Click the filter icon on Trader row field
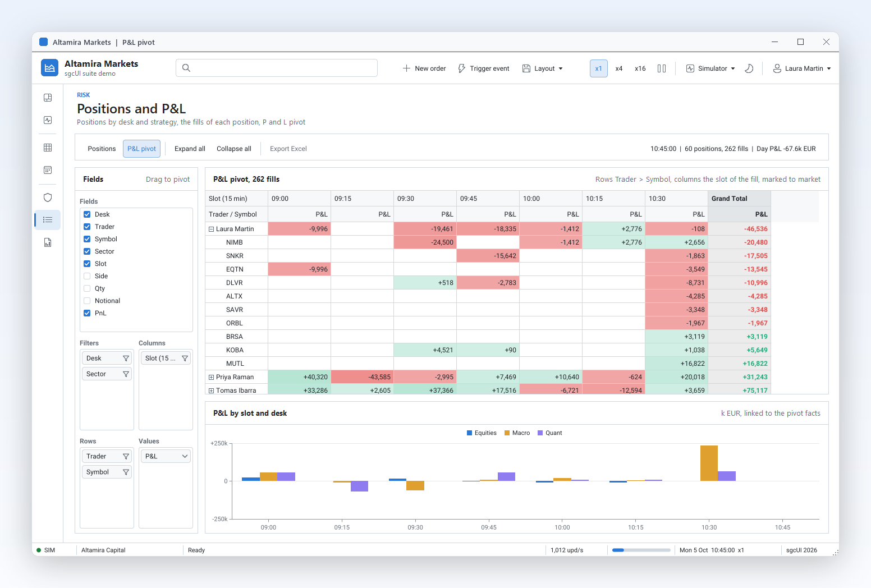 [126, 457]
